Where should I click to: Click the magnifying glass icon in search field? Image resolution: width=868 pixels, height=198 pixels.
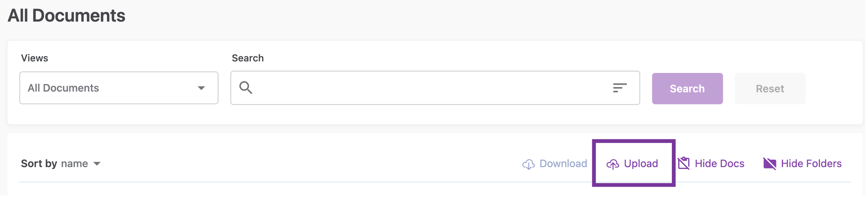[x=246, y=88]
